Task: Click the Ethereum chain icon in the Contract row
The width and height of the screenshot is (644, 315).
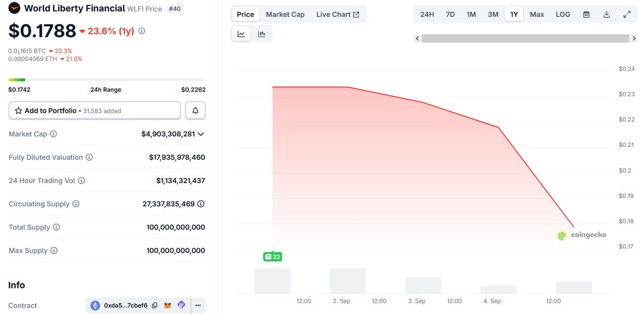Action: [95, 306]
